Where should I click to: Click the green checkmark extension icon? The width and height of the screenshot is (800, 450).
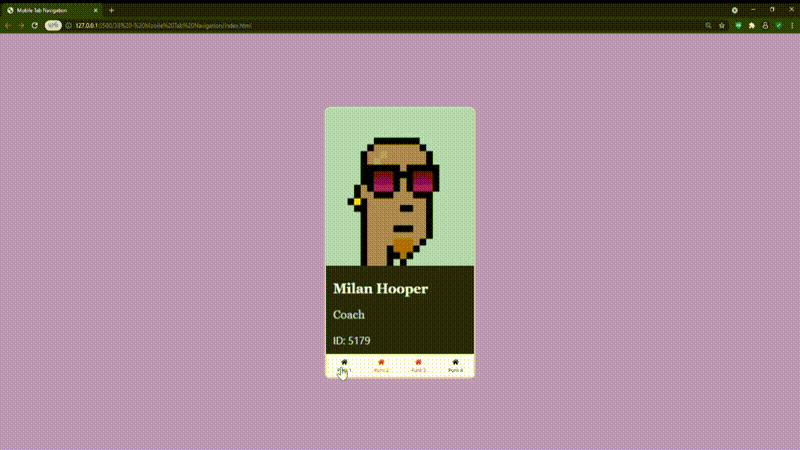[779, 26]
